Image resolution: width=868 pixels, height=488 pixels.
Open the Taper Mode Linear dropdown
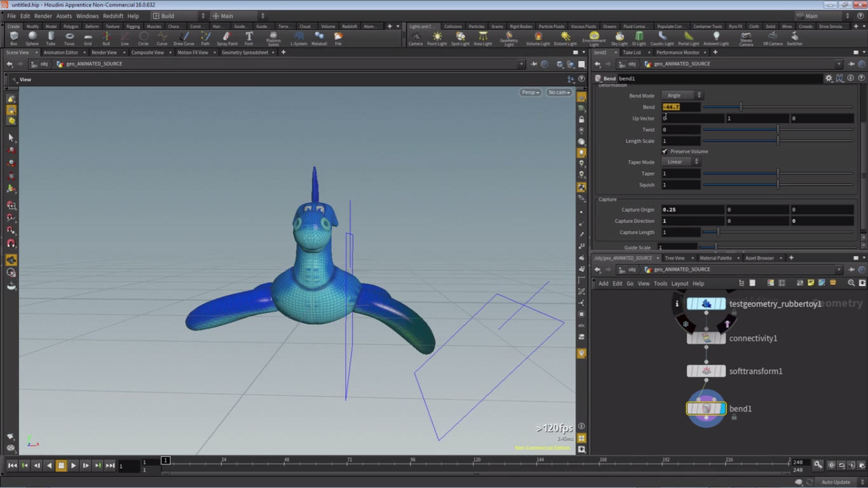coord(681,162)
